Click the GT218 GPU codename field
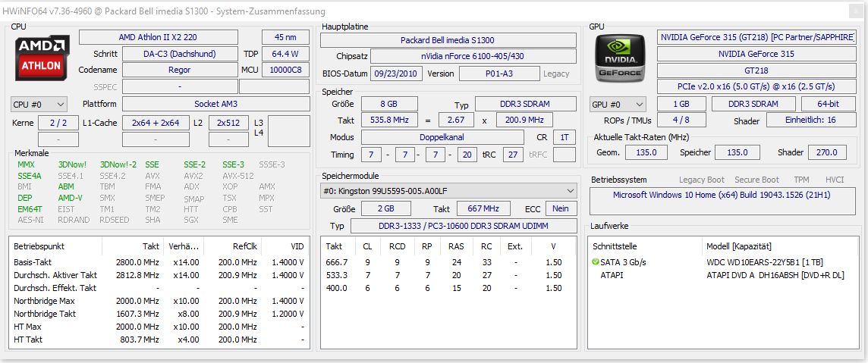The width and height of the screenshot is (868, 363). pos(756,70)
